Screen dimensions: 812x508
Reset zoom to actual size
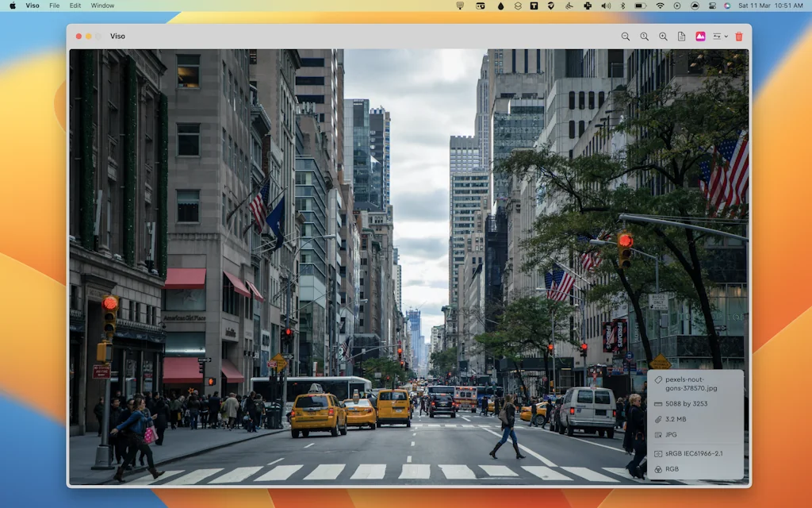[644, 36]
